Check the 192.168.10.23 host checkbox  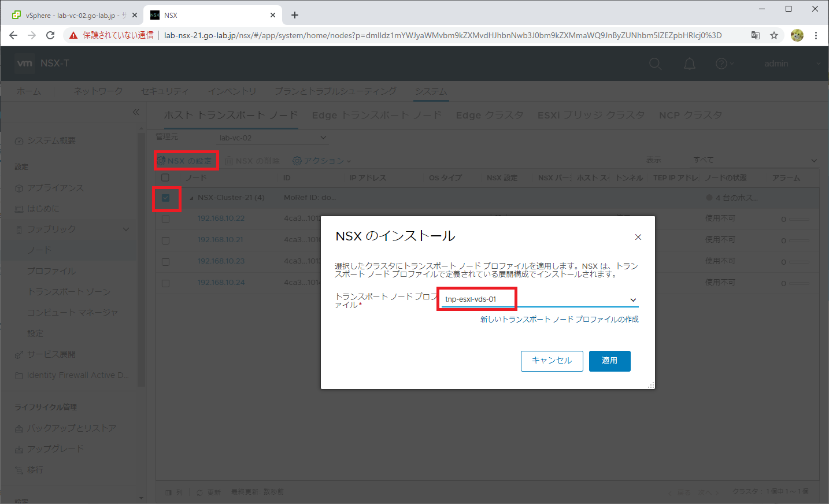(x=166, y=262)
